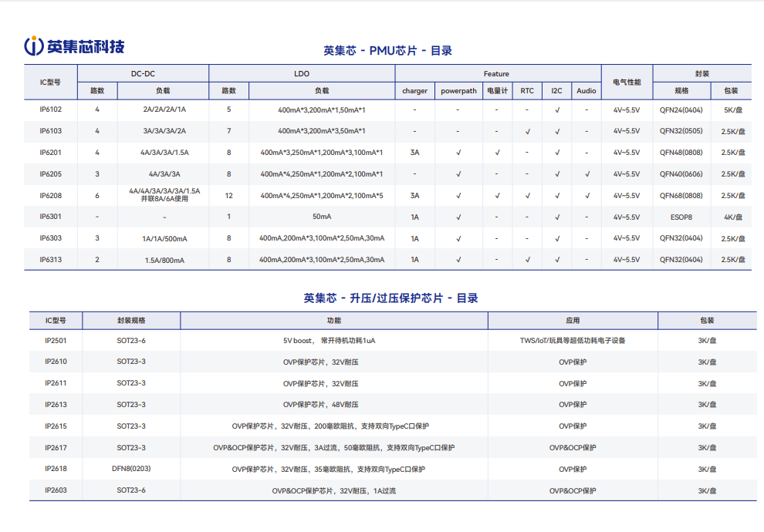The width and height of the screenshot is (764, 532).
Task: Click the 400mA*3,200mA*1,50mA*1 LDO load cell
Action: (x=322, y=110)
